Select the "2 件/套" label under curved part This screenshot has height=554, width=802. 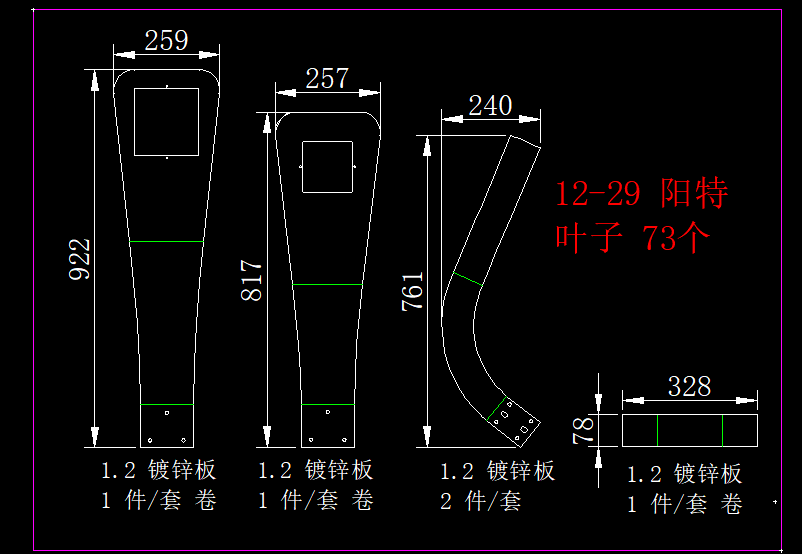(481, 501)
